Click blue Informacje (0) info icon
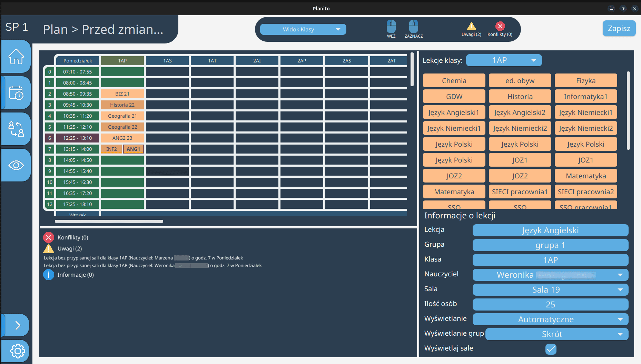The image size is (641, 364). (x=49, y=275)
